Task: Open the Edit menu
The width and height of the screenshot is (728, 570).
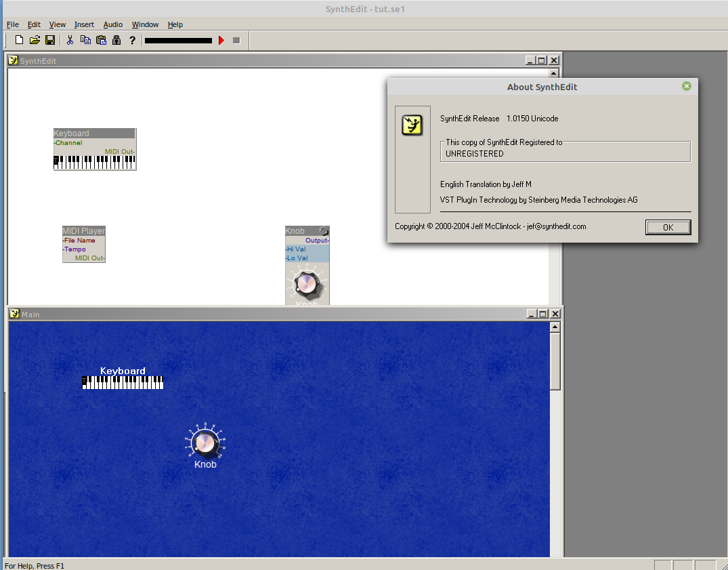Action: [34, 24]
